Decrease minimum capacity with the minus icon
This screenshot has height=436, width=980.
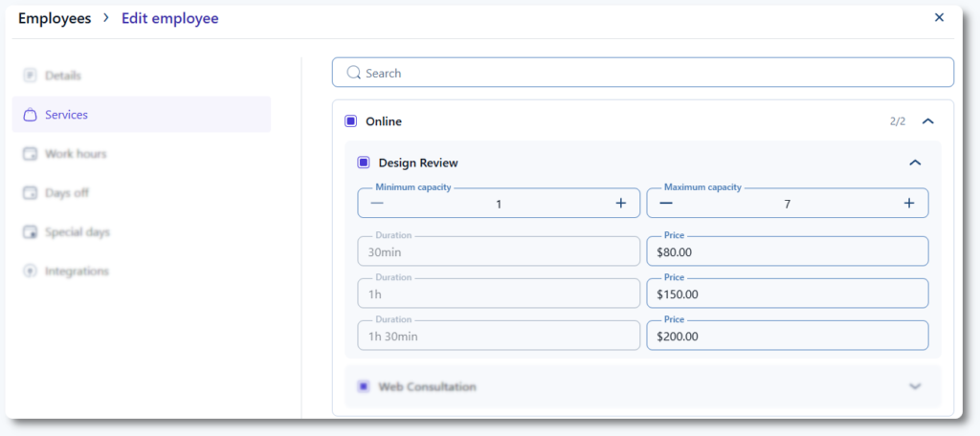(x=377, y=203)
